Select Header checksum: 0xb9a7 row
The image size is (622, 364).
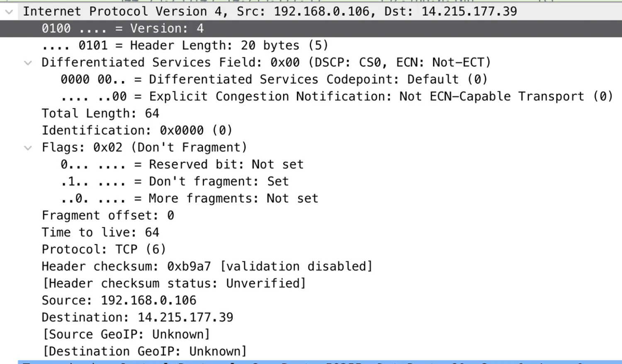[311, 266]
